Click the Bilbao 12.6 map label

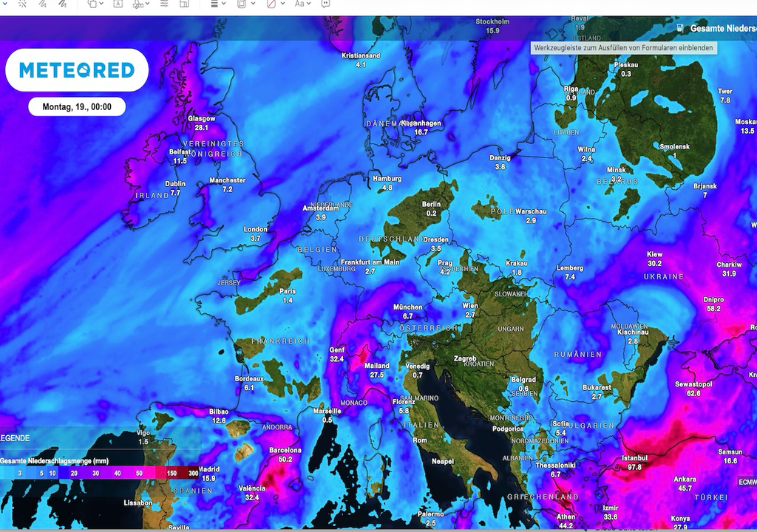pos(219,416)
